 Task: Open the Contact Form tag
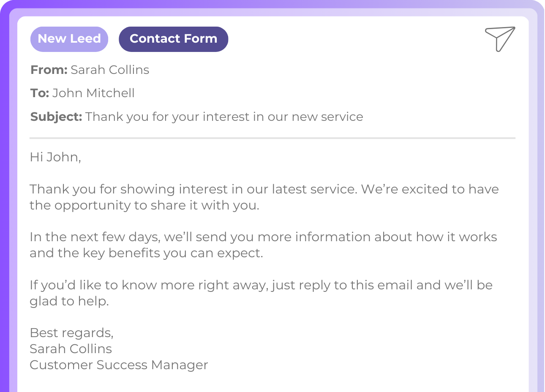pos(173,39)
